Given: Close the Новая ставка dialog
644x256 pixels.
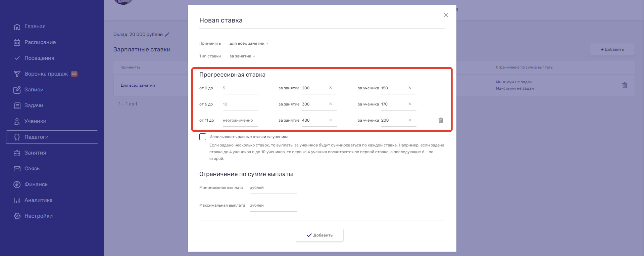Looking at the screenshot, I should point(446,15).
